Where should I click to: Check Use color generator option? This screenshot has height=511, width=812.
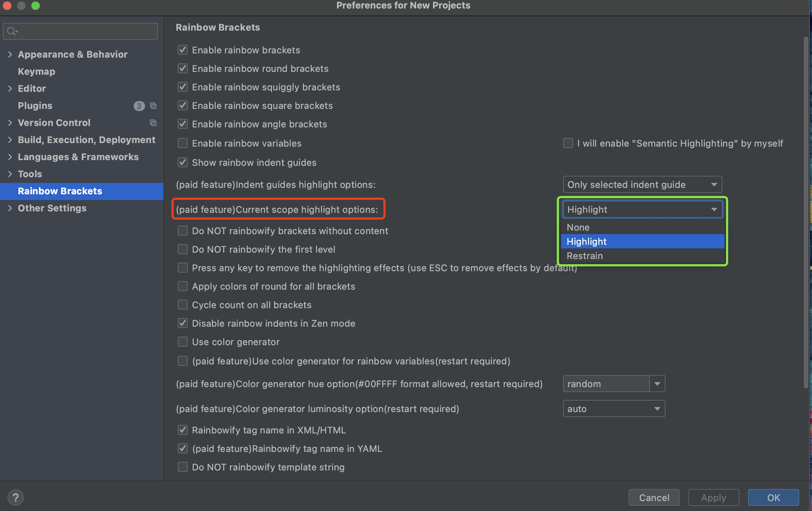[183, 342]
